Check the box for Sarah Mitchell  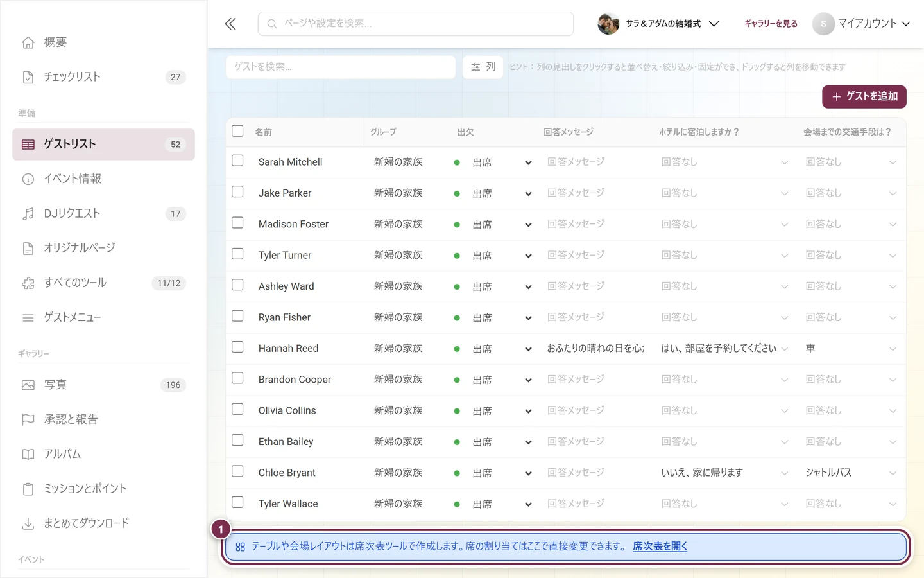[237, 161]
